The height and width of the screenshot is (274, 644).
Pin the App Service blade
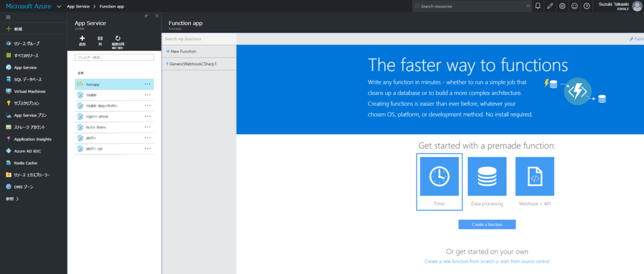click(x=146, y=16)
